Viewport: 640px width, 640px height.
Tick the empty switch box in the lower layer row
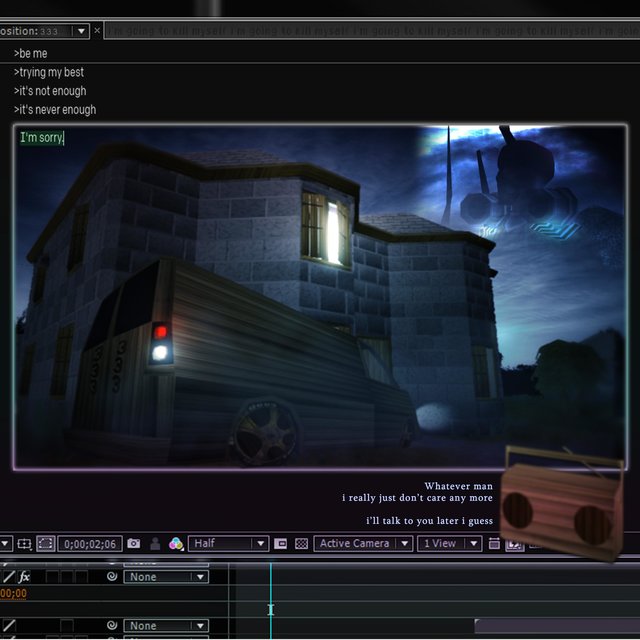[67, 625]
